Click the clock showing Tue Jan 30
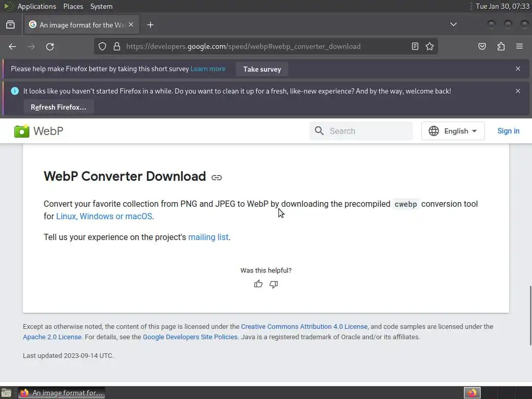 (x=502, y=6)
